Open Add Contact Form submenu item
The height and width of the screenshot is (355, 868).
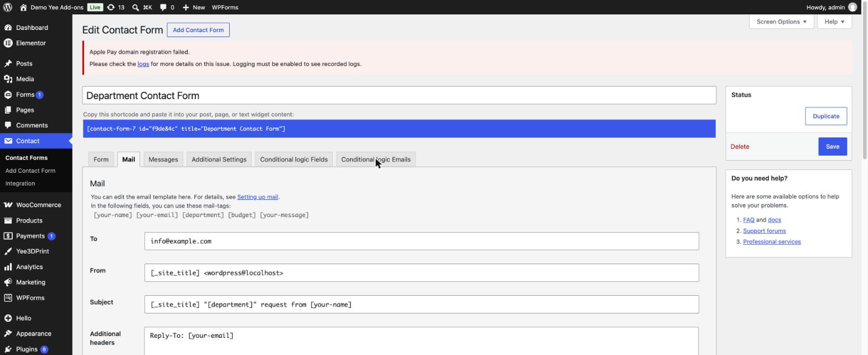(x=30, y=171)
